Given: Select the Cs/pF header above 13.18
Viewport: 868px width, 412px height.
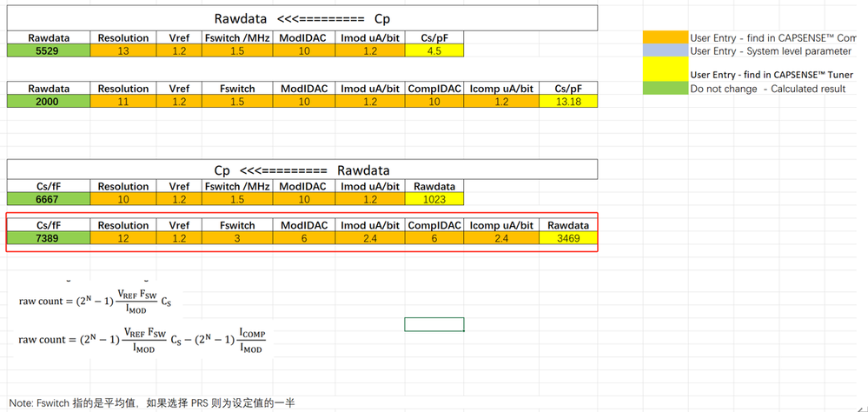Looking at the screenshot, I should pyautogui.click(x=568, y=88).
